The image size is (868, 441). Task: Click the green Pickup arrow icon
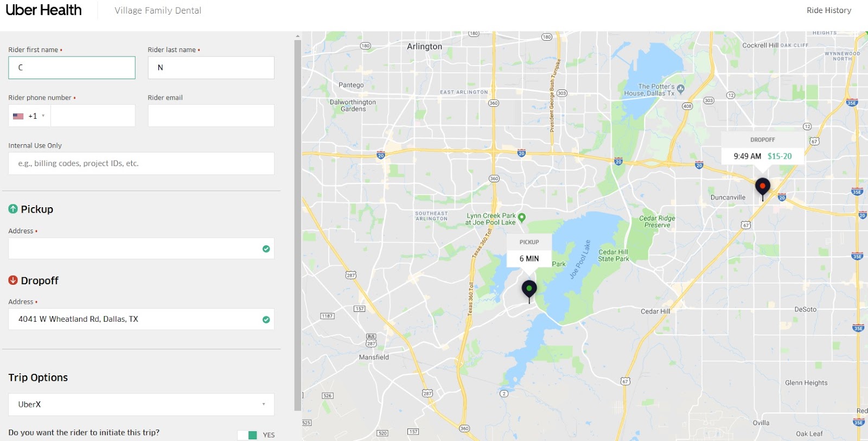click(x=13, y=209)
